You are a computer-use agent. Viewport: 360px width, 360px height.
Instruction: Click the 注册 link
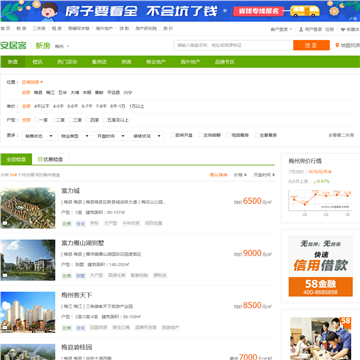coord(329,29)
